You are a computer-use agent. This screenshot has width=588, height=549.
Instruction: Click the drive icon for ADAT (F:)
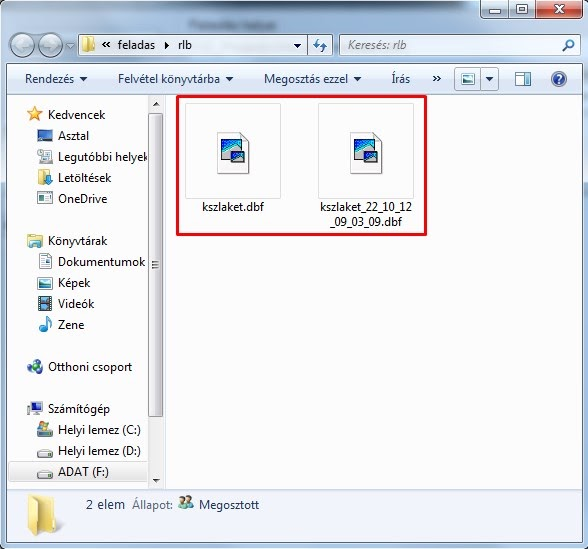pyautogui.click(x=45, y=475)
